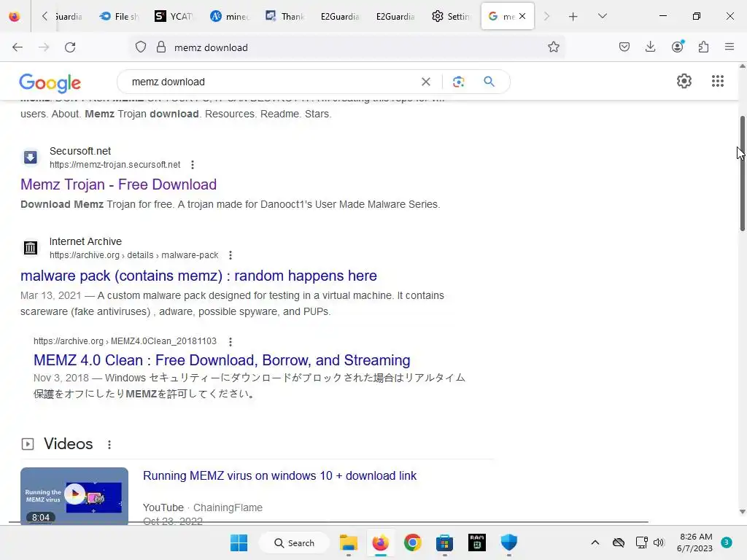Show hidden system tray icons
This screenshot has width=747, height=560.
click(x=595, y=542)
